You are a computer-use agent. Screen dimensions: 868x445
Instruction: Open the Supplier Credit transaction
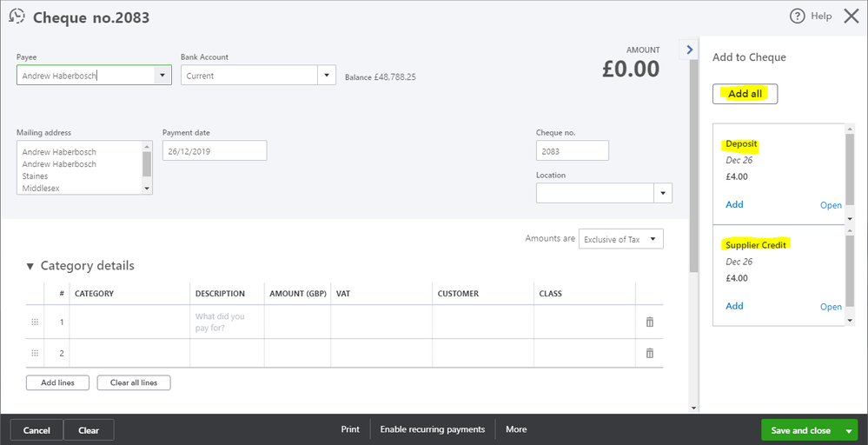pos(831,307)
